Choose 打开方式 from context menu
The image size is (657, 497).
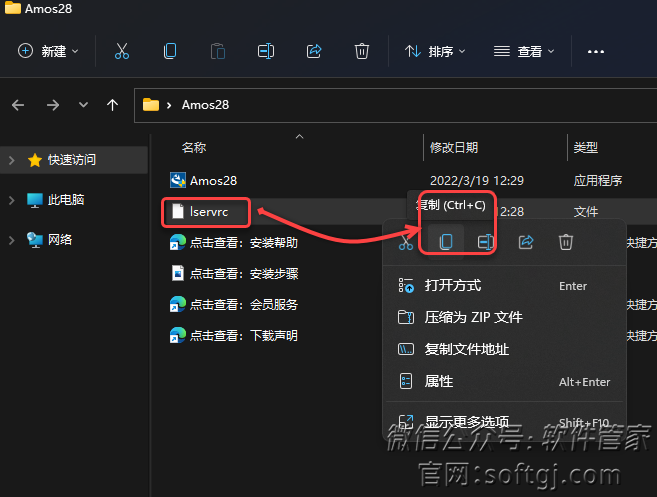[x=504, y=286]
